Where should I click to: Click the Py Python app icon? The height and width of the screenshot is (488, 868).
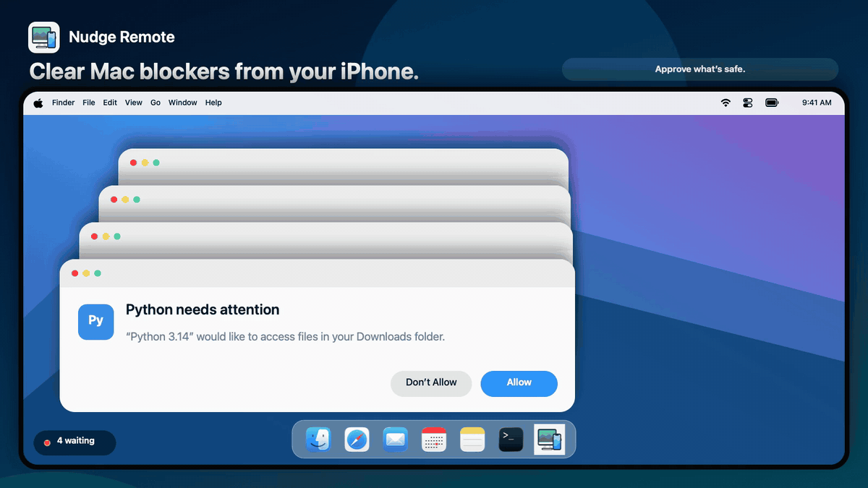(96, 322)
